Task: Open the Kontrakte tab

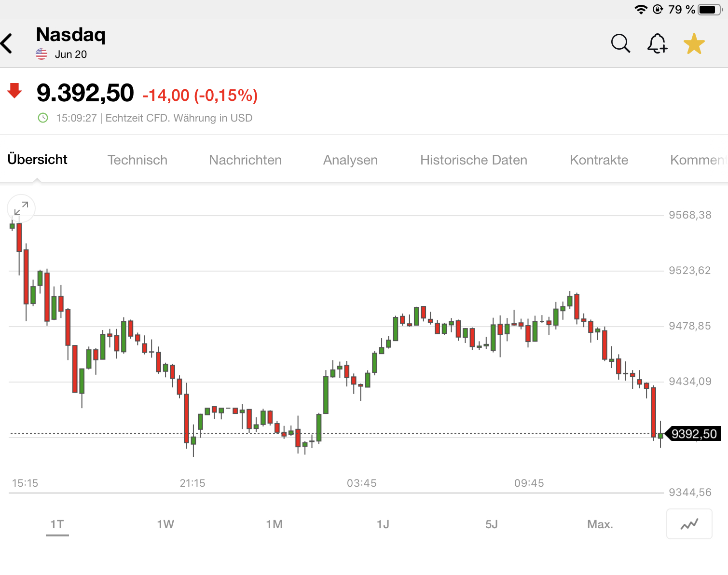Action: [x=599, y=160]
